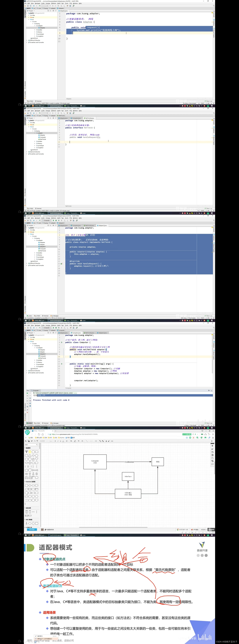Screen dimensions: 239x644
Task: Open TODO tool window in NetToUsb IDEA window
Action: click(30, 208)
